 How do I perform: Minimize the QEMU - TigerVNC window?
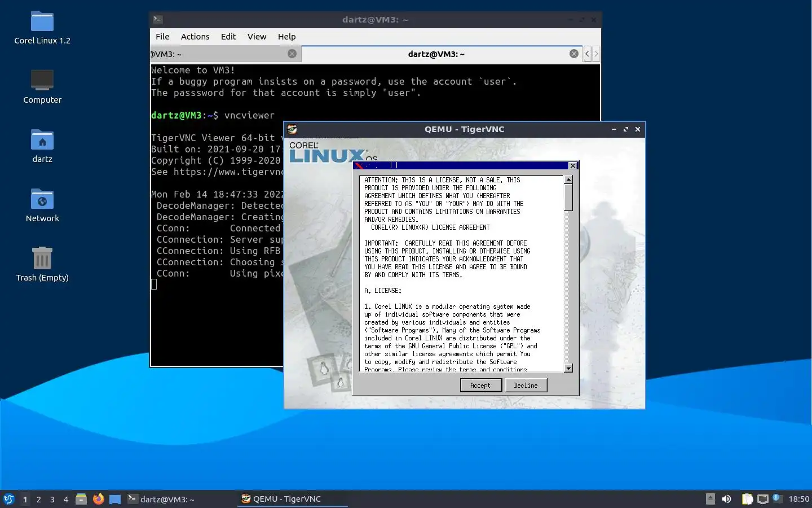click(x=614, y=129)
